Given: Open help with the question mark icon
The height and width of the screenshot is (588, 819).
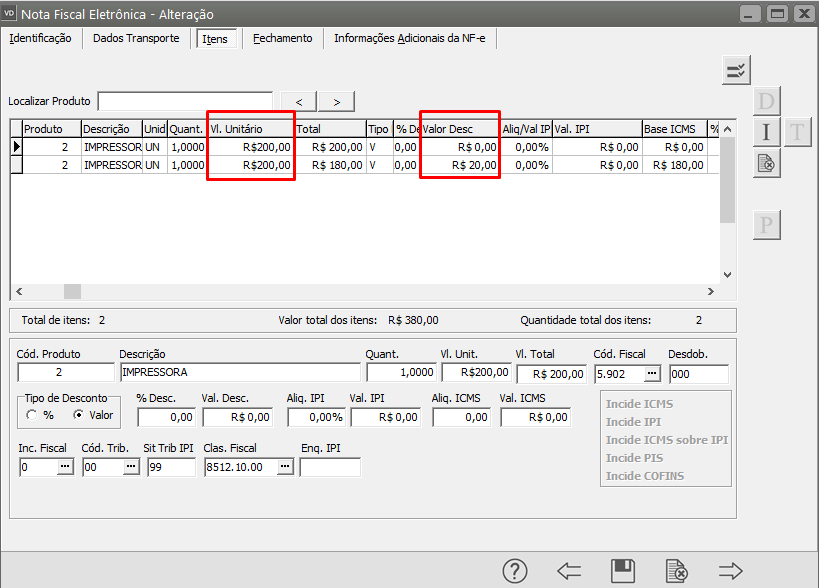Looking at the screenshot, I should (x=515, y=571).
